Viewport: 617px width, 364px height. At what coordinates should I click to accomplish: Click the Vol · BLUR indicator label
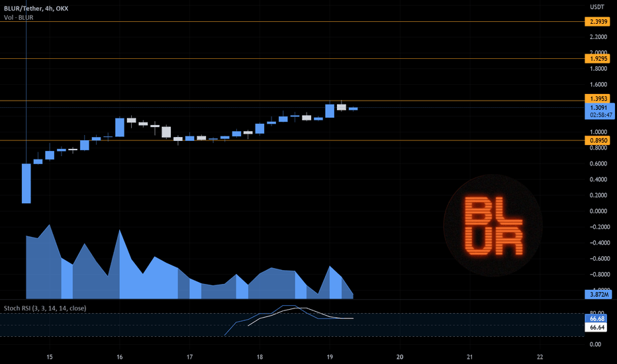(19, 18)
